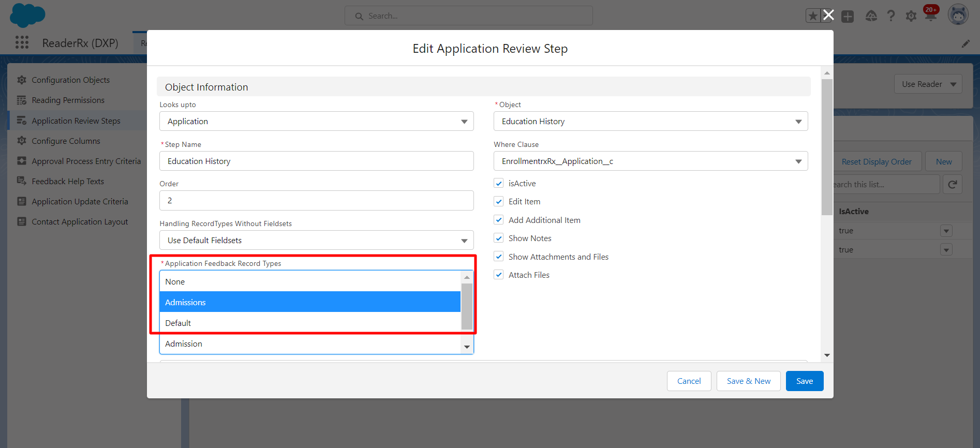980x448 pixels.
Task: Close the modal with the X icon
Action: click(828, 15)
